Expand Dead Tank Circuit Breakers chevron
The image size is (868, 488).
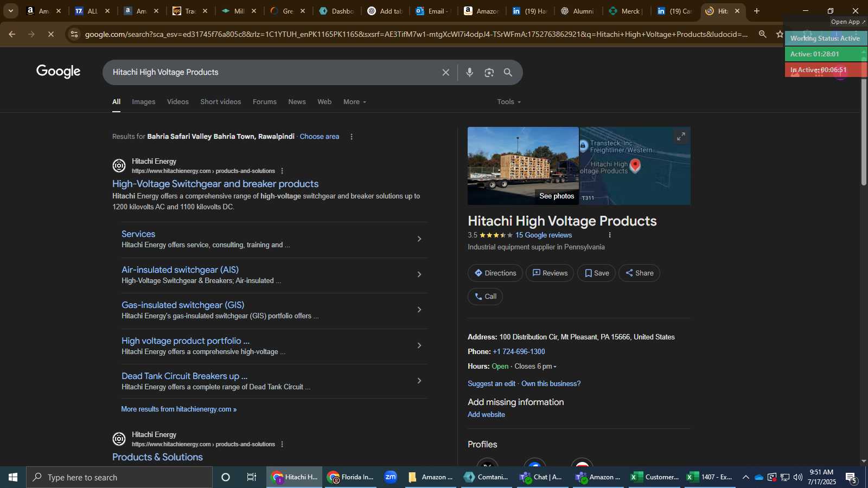[419, 381]
